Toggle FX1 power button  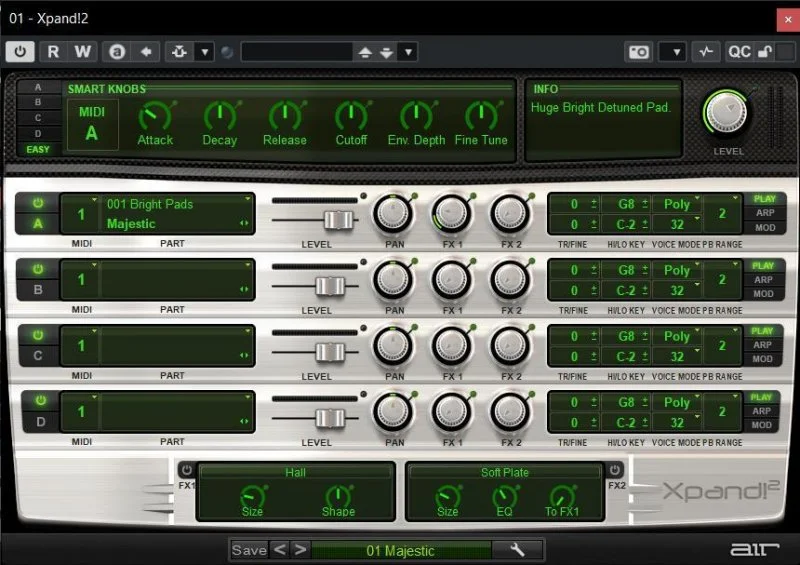coord(187,470)
